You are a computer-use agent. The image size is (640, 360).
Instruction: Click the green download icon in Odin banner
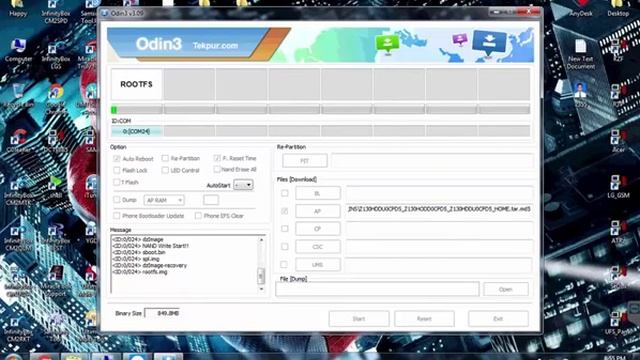387,44
